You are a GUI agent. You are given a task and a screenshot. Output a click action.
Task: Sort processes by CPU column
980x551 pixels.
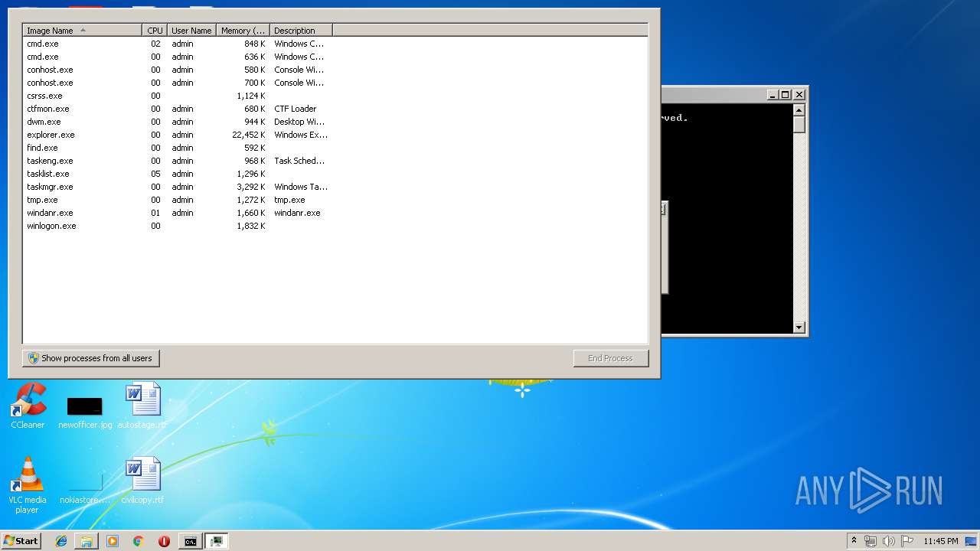tap(155, 31)
